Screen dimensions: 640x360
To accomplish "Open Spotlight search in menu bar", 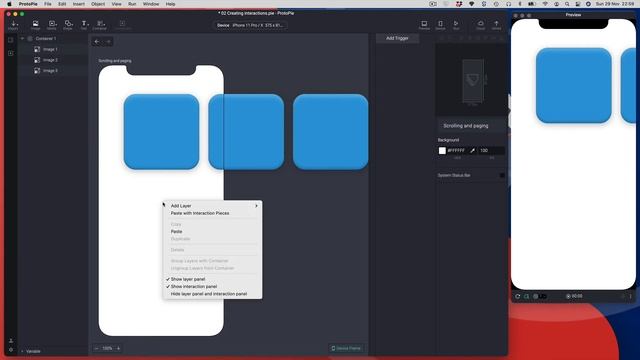I will (567, 4).
